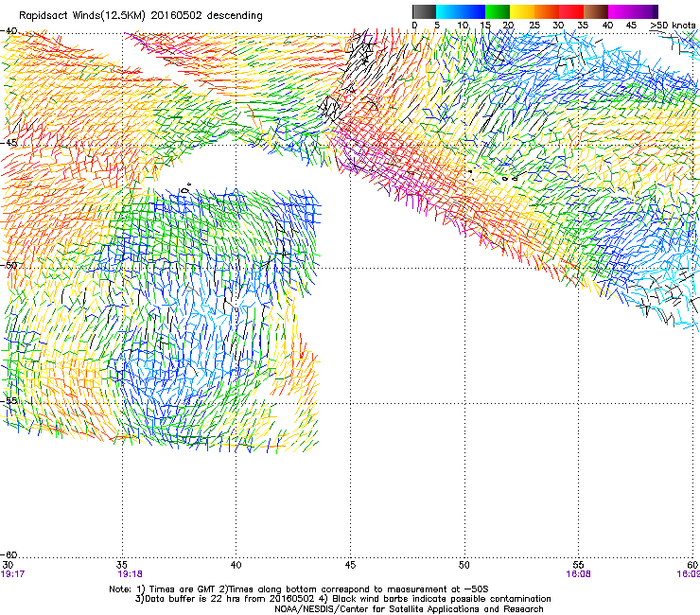This screenshot has height=615, width=700.
Task: Click the '>50 knots' legend label
Action: [x=673, y=26]
